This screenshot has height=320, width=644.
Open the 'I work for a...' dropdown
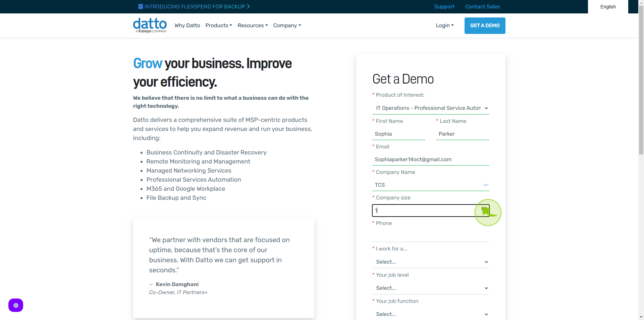tap(431, 262)
